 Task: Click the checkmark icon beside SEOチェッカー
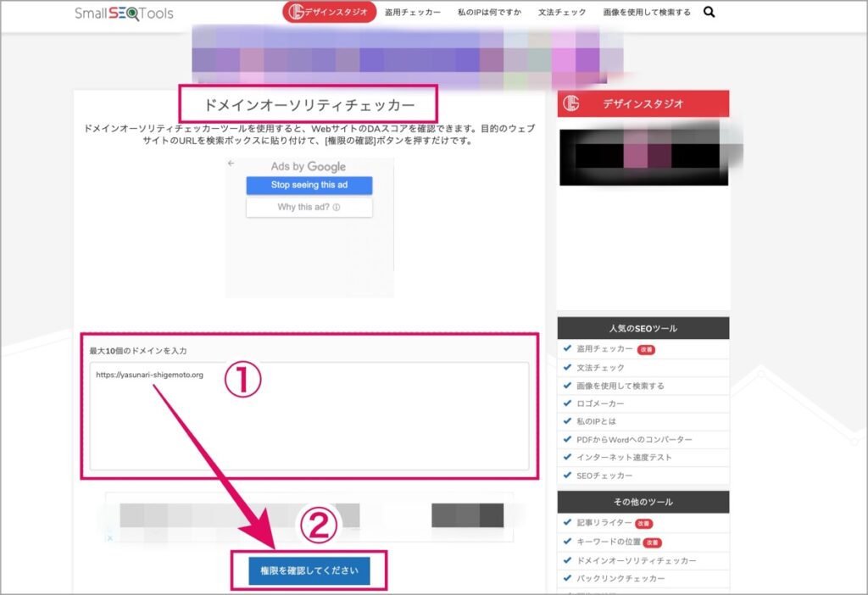(567, 475)
